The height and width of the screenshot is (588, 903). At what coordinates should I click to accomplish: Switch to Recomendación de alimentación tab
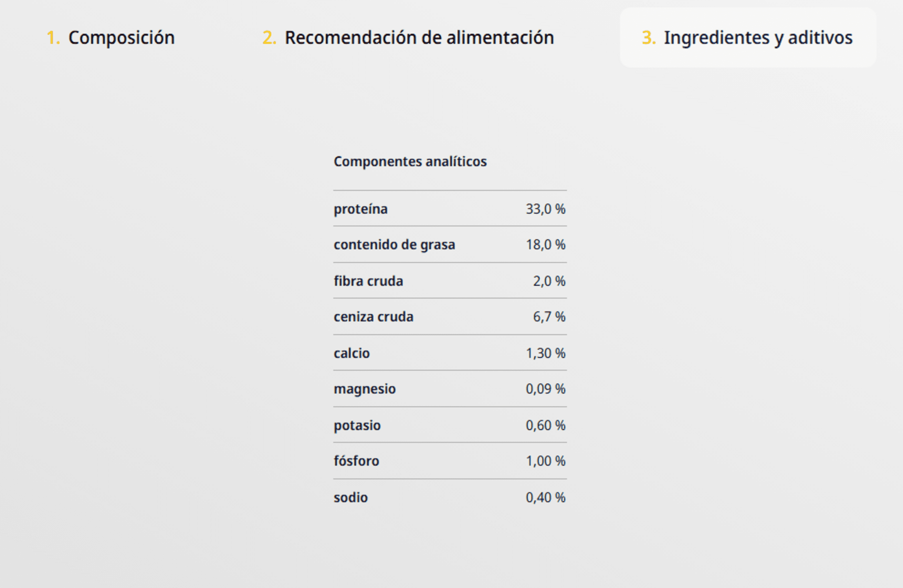point(408,38)
